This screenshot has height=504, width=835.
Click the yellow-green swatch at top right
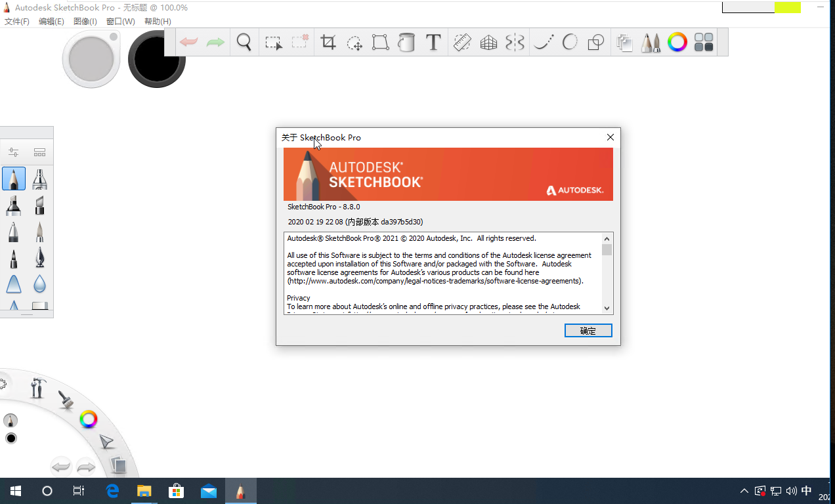pyautogui.click(x=787, y=7)
